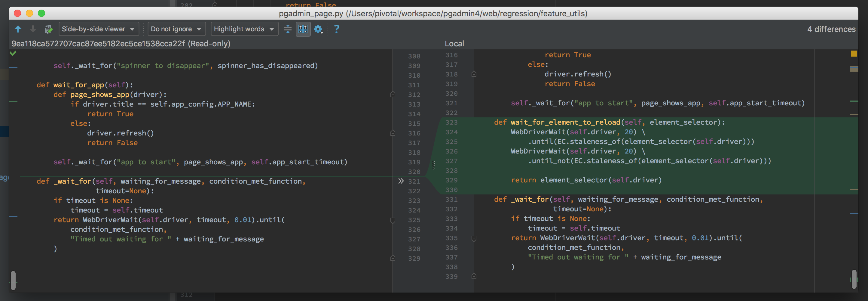This screenshot has width=868, height=301.
Task: Click the green checkmark inspection indicator
Action: point(13,53)
